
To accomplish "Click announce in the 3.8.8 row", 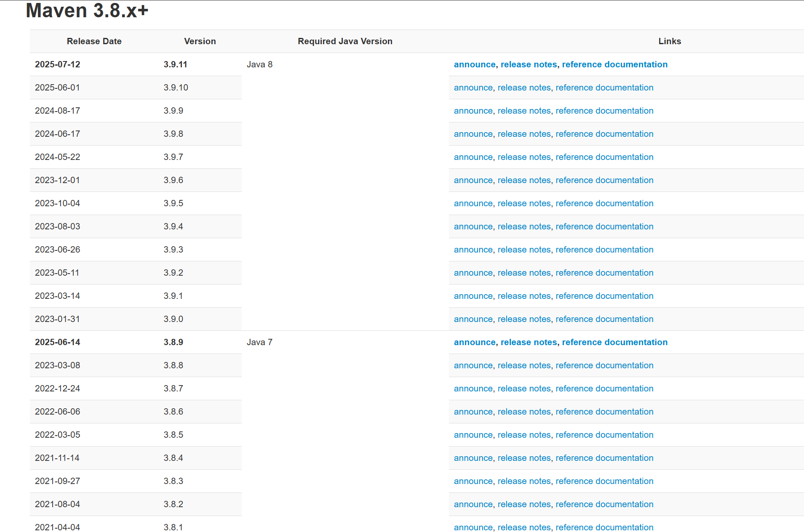I will click(473, 365).
